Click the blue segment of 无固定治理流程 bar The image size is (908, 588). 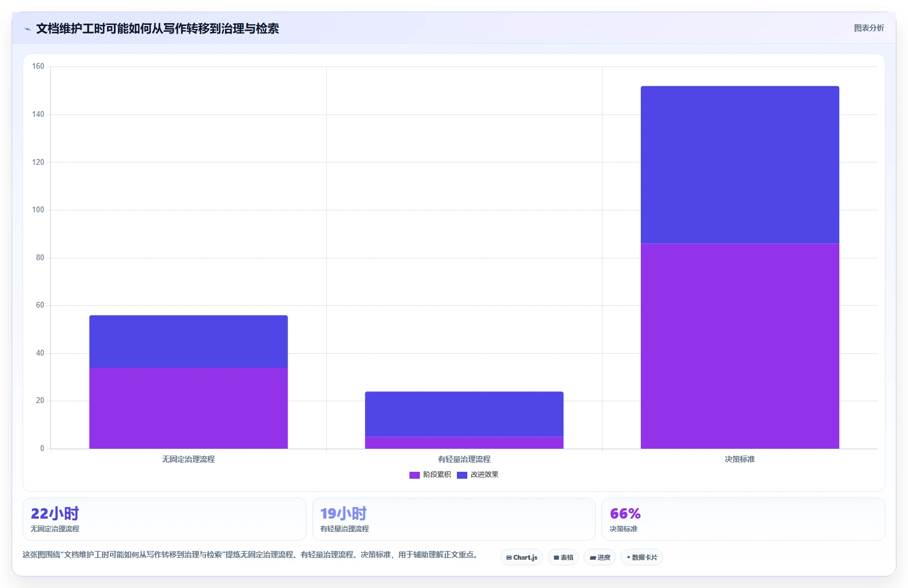tap(189, 341)
